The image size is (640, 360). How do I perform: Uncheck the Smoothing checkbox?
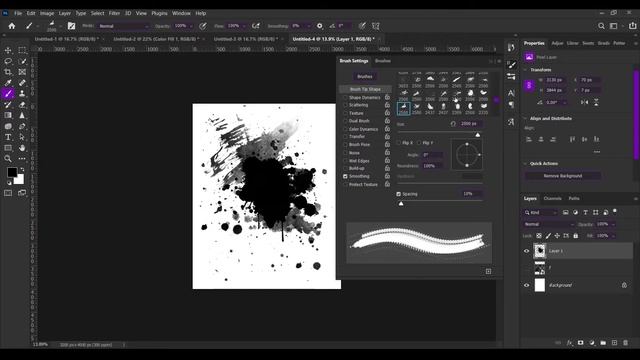345,176
